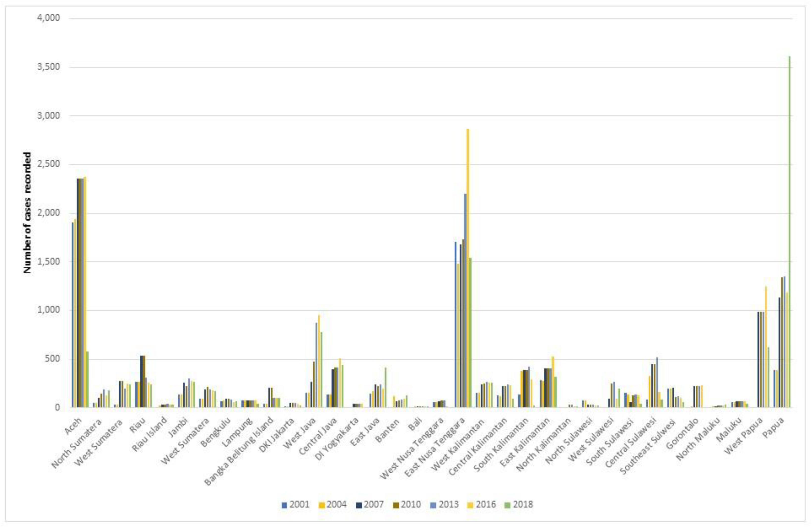Select the Aceh x-axis category label
Viewport: 812px width, 530px height.
click(x=73, y=426)
